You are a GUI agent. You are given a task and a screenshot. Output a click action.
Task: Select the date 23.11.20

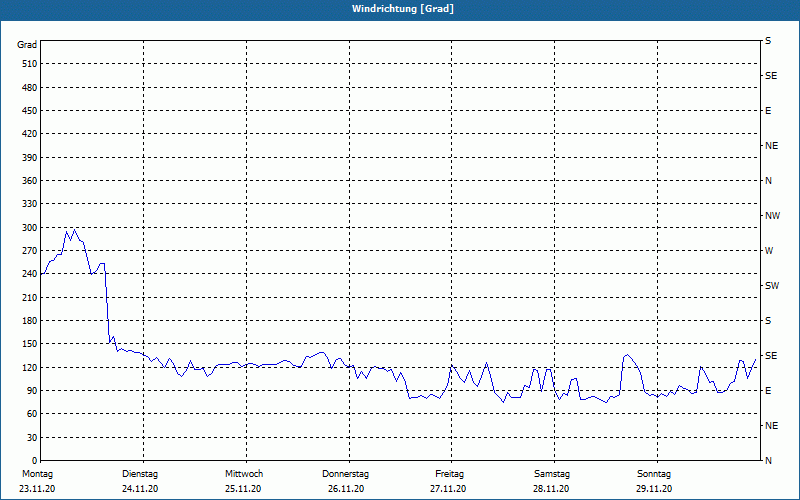(x=37, y=489)
